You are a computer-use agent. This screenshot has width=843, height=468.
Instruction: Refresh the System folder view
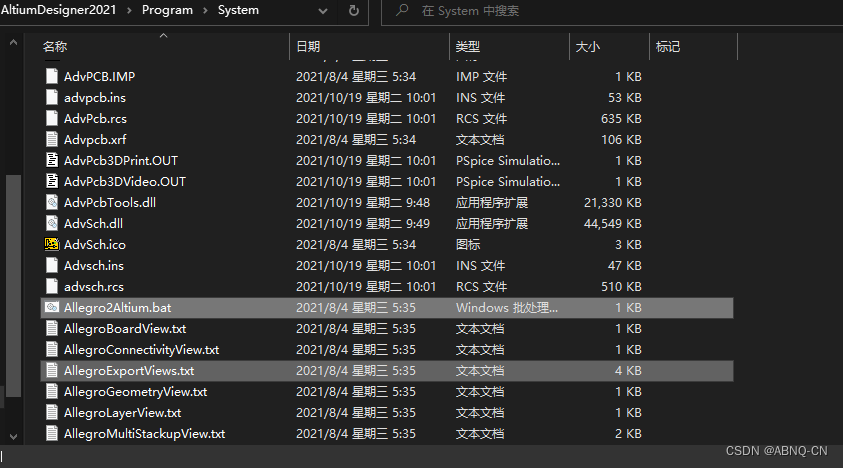pos(354,10)
